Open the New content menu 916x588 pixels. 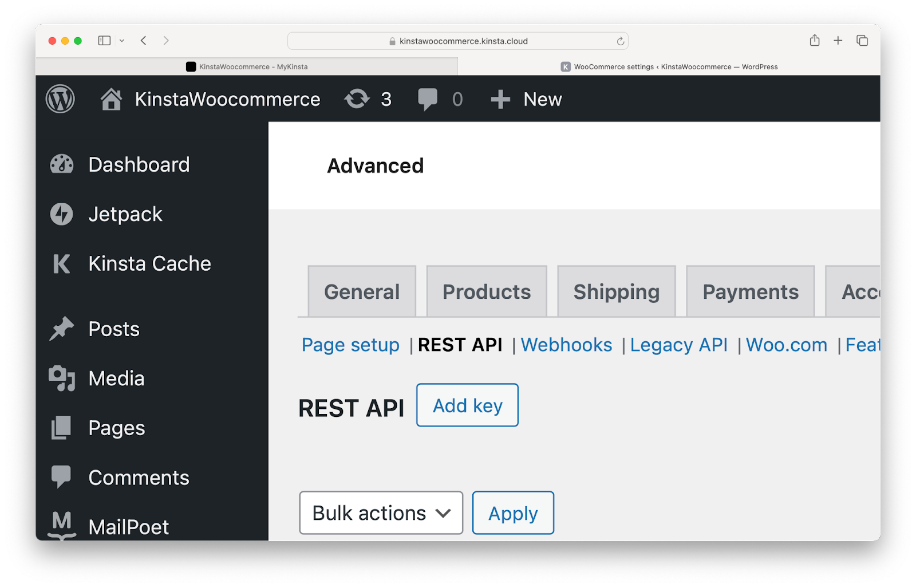click(527, 99)
